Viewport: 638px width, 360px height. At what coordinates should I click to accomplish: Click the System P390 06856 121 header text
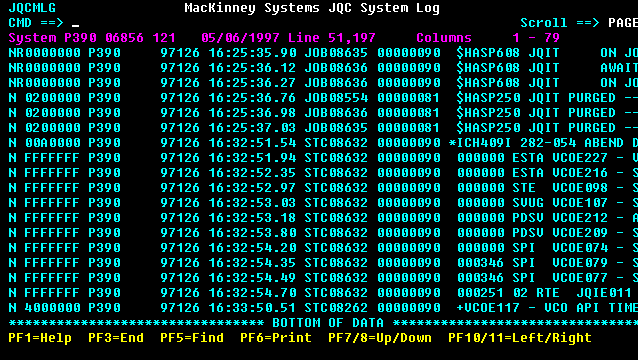click(92, 38)
